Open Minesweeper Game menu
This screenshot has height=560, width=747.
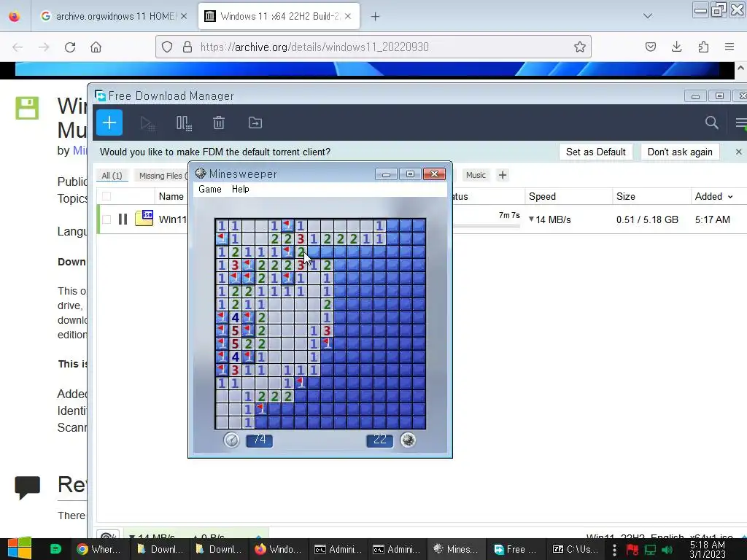click(209, 189)
